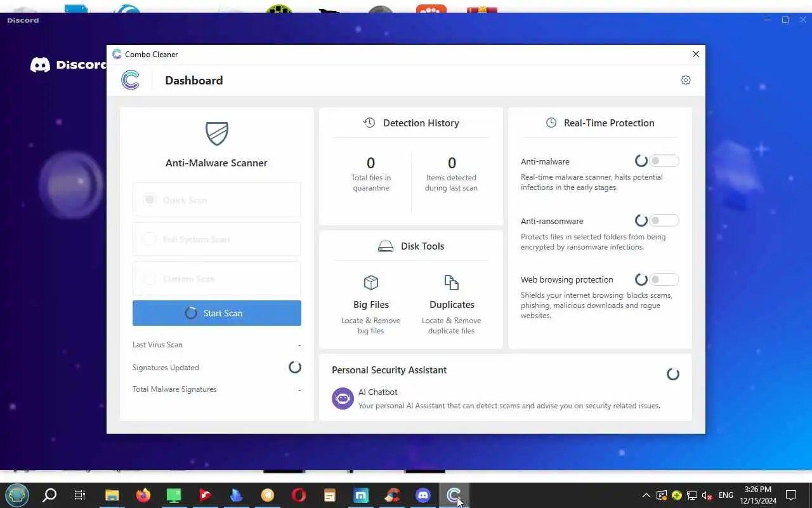Toggle Anti-malware real-time protection switch
812x508 pixels.
664,161
